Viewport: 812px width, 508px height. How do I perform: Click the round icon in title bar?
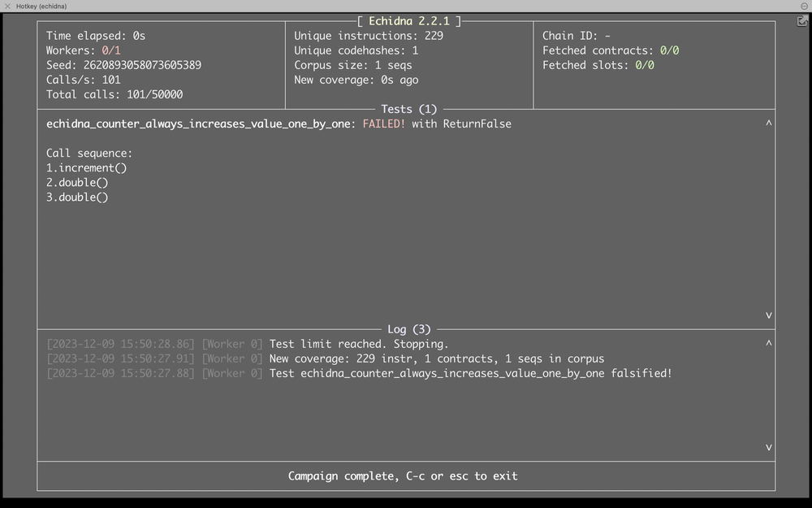coord(804,7)
